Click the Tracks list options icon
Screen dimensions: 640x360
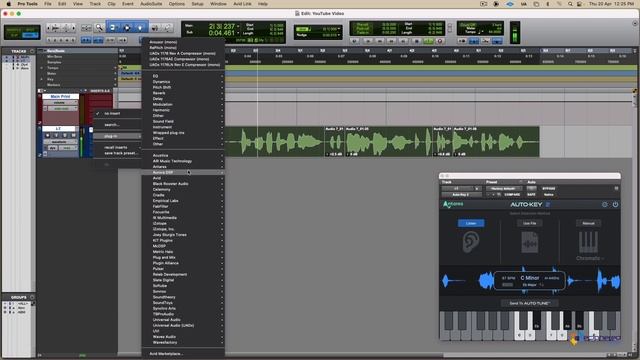32,51
